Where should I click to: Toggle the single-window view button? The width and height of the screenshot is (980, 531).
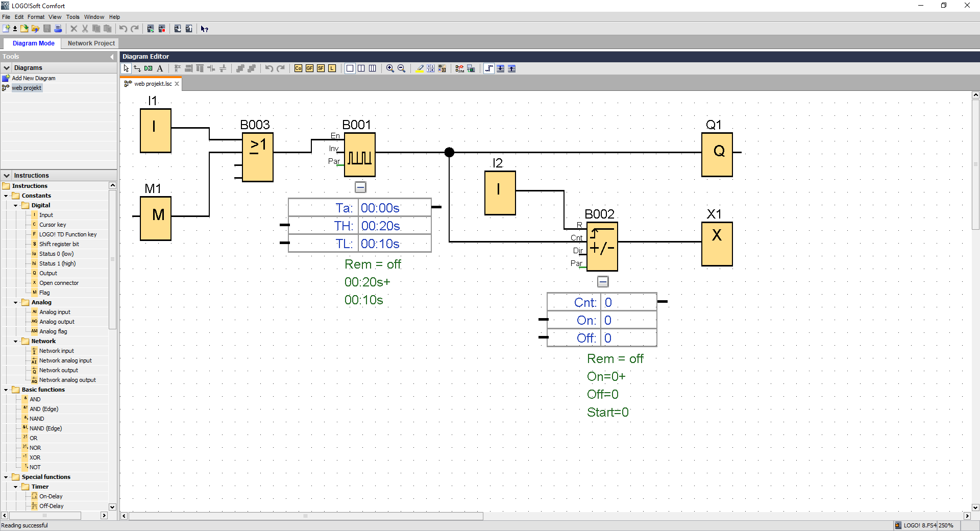click(350, 68)
